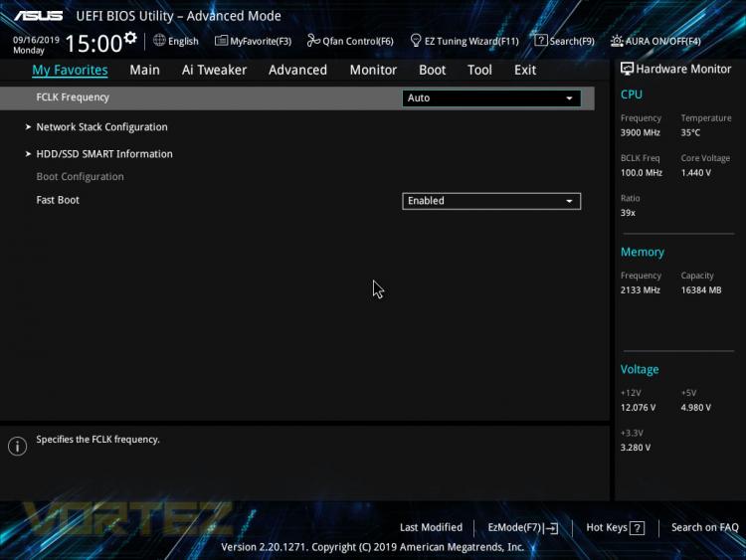Click the Boot Configuration heading
This screenshot has height=560, width=746.
(80, 176)
